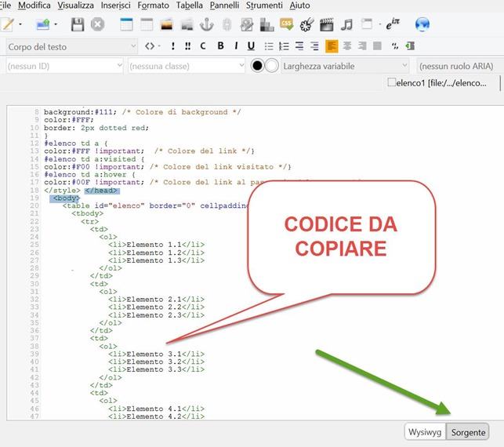Open the arrow next to the angle brackets icon
This screenshot has height=447, width=504.
click(159, 46)
